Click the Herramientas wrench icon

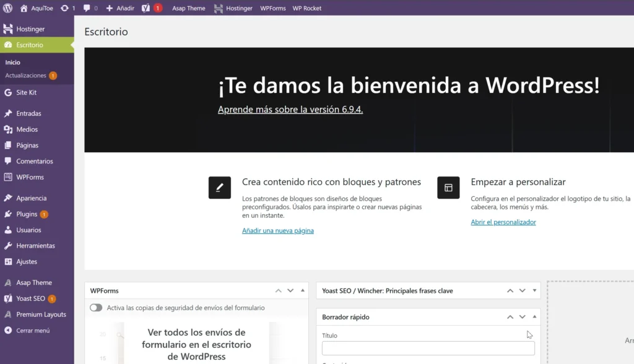8,246
